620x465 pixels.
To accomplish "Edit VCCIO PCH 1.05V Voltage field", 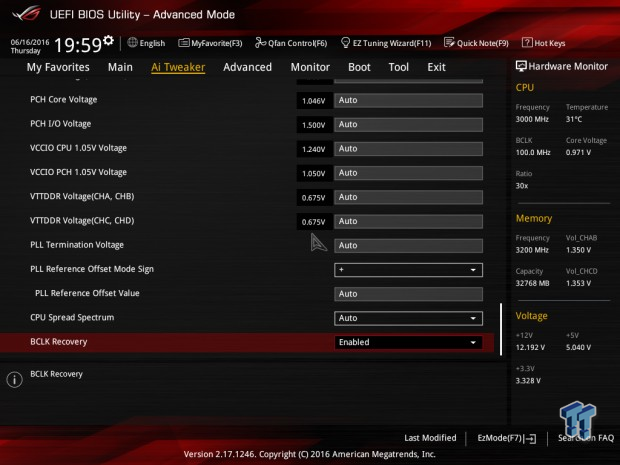I will pos(408,173).
